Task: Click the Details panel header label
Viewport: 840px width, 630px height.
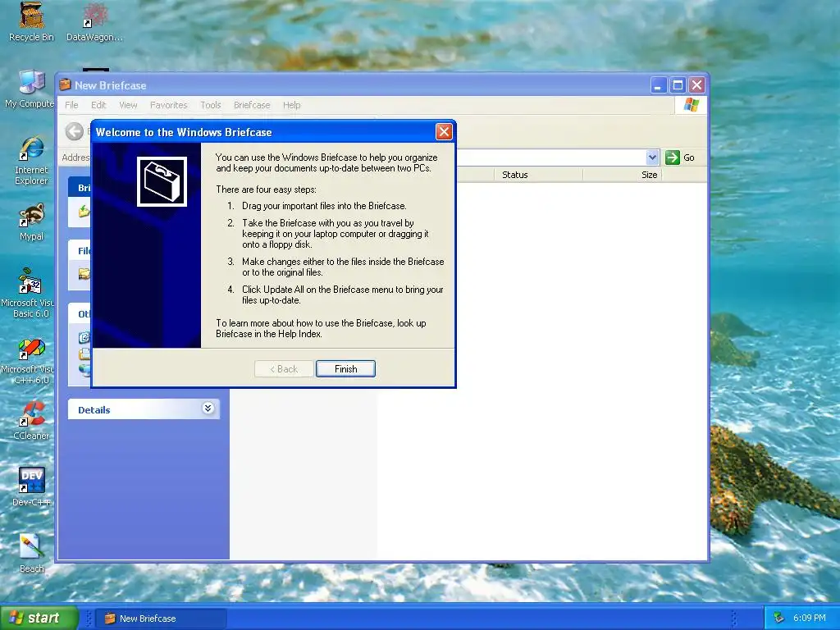Action: point(94,410)
